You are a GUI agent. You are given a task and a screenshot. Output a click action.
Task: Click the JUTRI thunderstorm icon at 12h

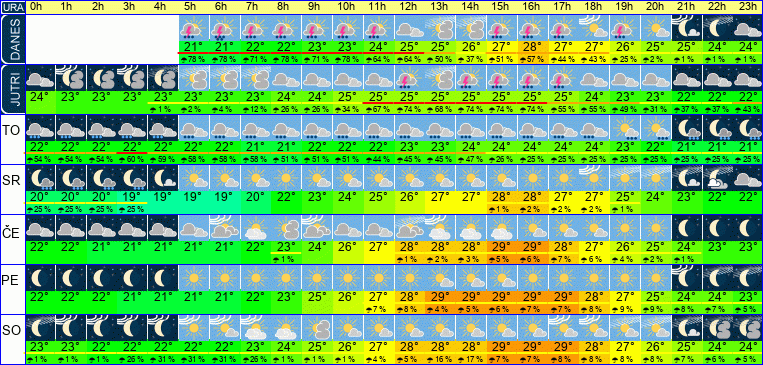pos(408,78)
